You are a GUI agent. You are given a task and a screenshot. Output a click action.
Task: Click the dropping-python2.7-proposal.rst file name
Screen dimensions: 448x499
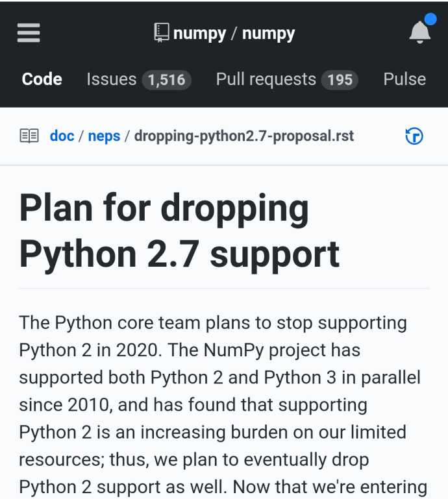(x=244, y=136)
